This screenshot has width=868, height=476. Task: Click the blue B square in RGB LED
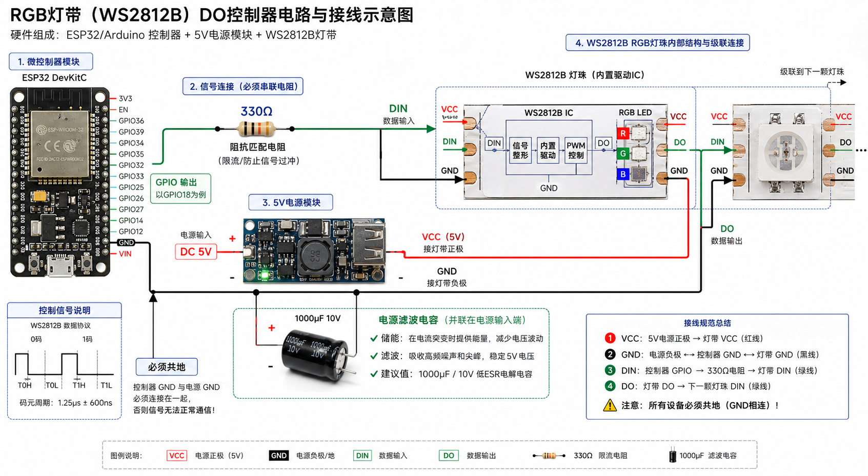[x=623, y=174]
